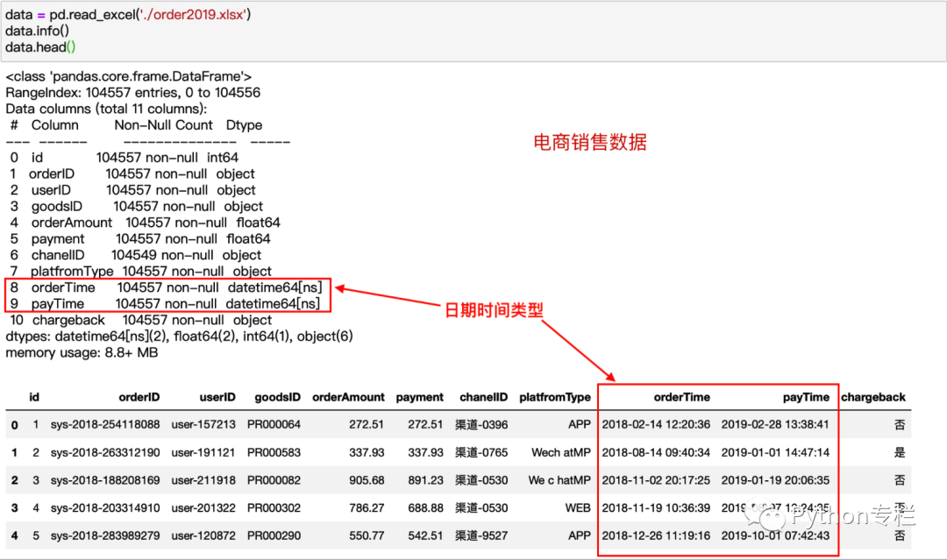
Task: Select the RangeIndex 104557 entries line
Action: coord(133,92)
